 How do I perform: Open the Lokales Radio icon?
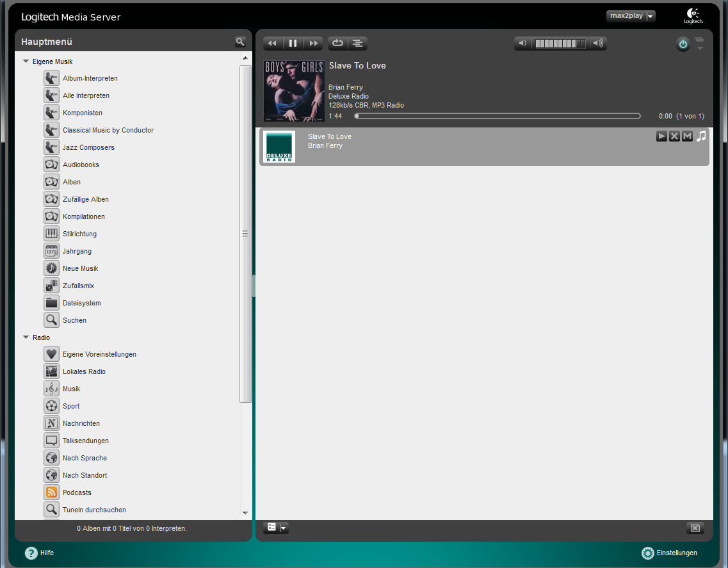point(51,371)
